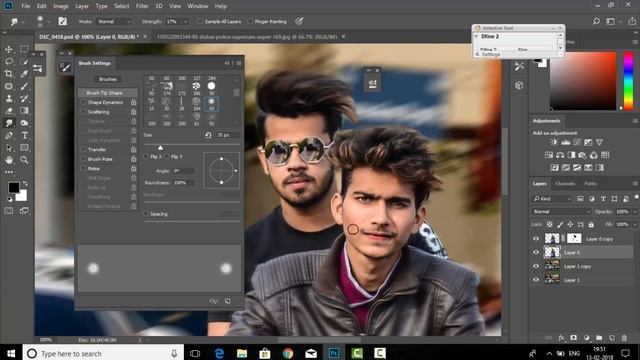640x360 pixels.
Task: Select the Move tool
Action: tap(9, 49)
